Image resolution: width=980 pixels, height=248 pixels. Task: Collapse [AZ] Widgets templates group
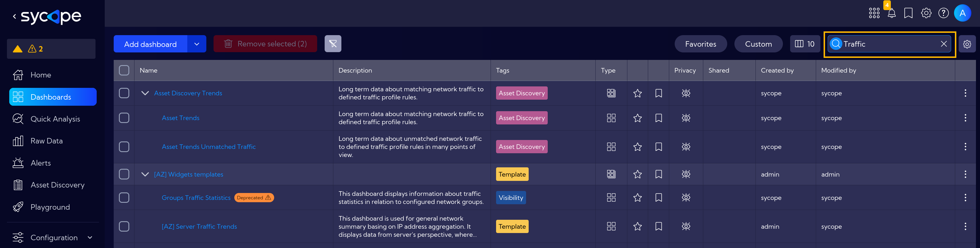[145, 174]
